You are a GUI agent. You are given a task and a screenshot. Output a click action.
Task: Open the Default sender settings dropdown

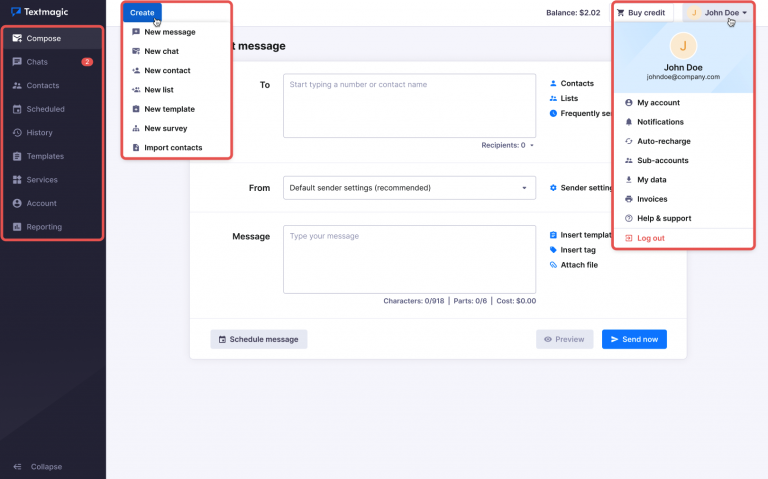point(409,187)
